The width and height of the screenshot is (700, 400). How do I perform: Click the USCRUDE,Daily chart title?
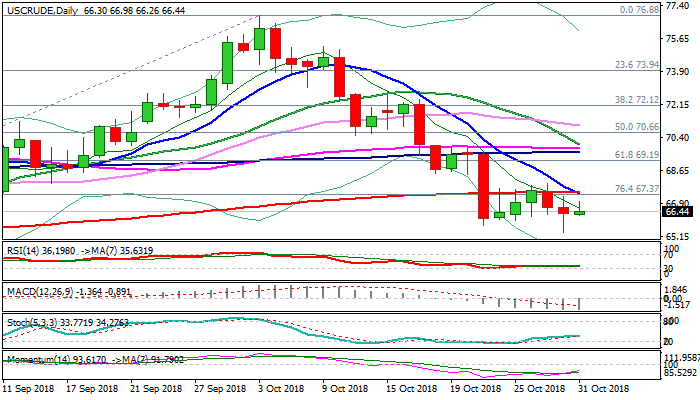[43, 10]
